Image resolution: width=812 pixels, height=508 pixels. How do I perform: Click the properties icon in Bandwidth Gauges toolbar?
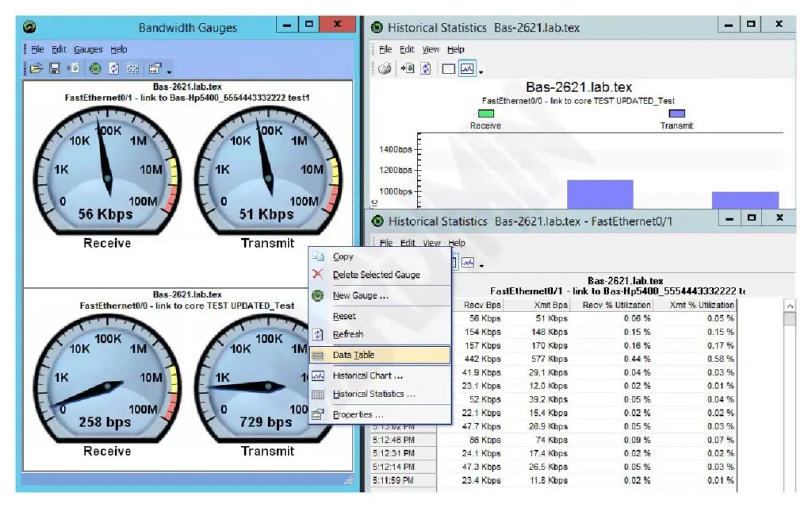(155, 68)
